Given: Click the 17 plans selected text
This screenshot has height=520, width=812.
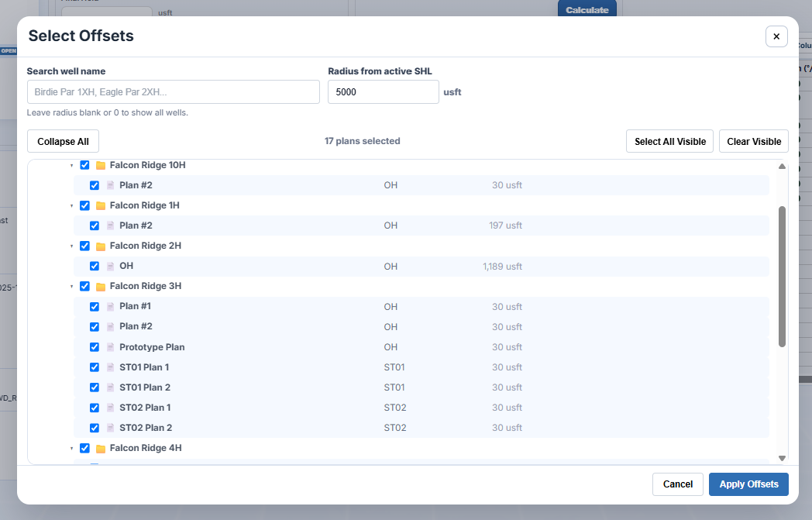Looking at the screenshot, I should 363,141.
